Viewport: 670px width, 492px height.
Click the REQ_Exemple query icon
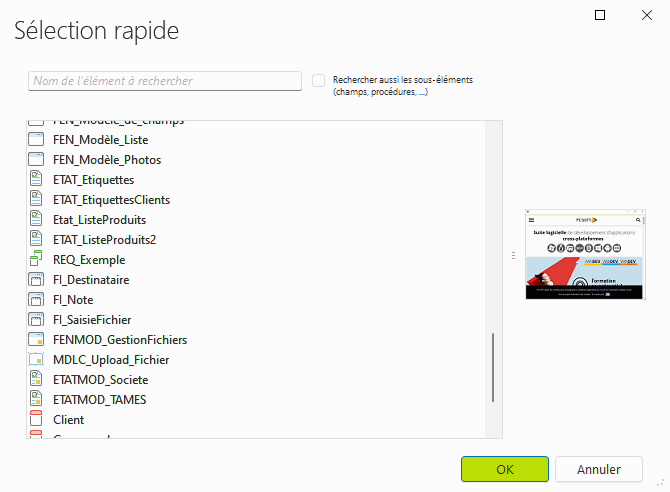point(36,260)
